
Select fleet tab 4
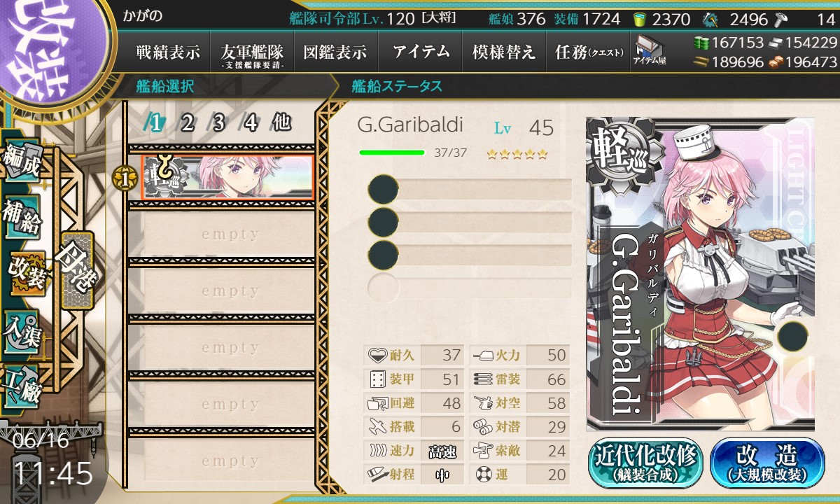250,123
